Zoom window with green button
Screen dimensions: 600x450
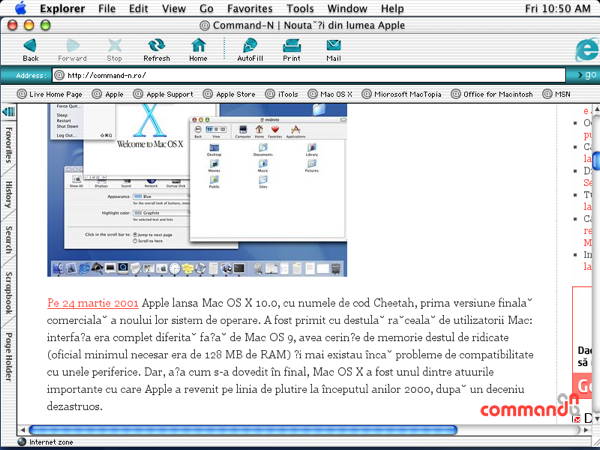[x=46, y=26]
